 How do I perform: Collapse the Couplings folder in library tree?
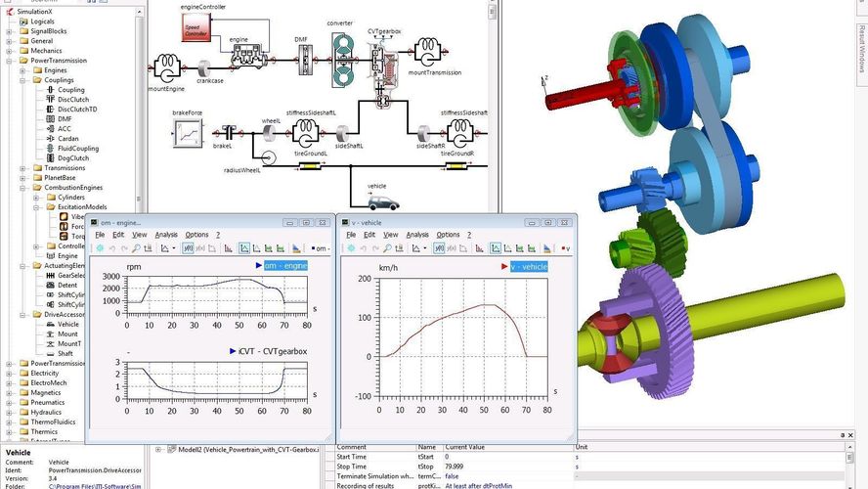click(22, 80)
